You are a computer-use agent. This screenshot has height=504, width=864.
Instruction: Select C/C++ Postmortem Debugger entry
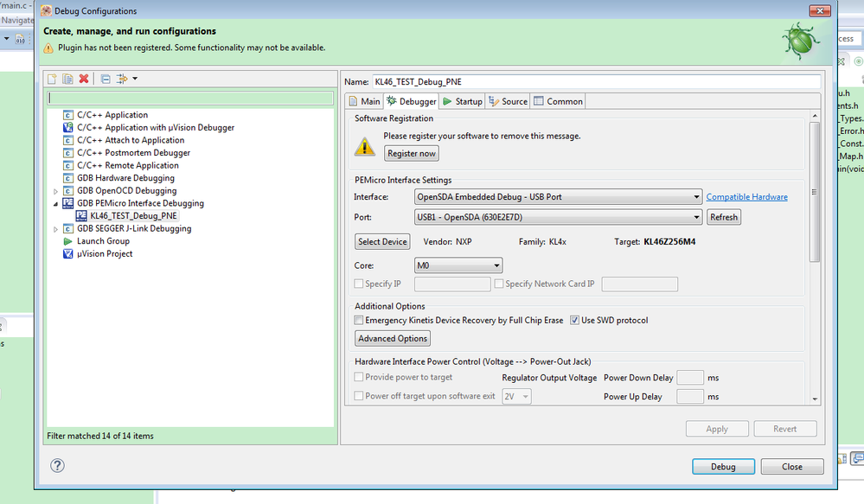pos(133,152)
